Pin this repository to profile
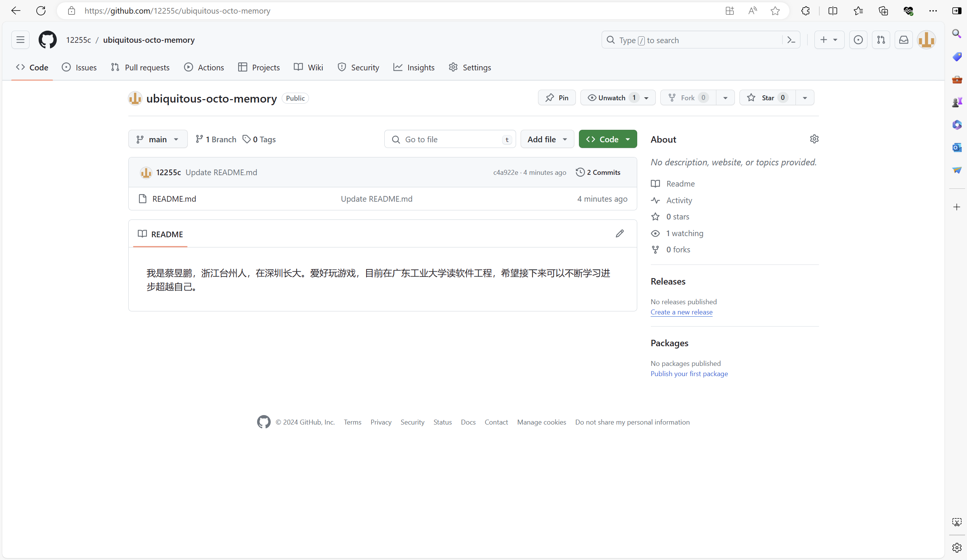This screenshot has height=560, width=967. point(557,98)
